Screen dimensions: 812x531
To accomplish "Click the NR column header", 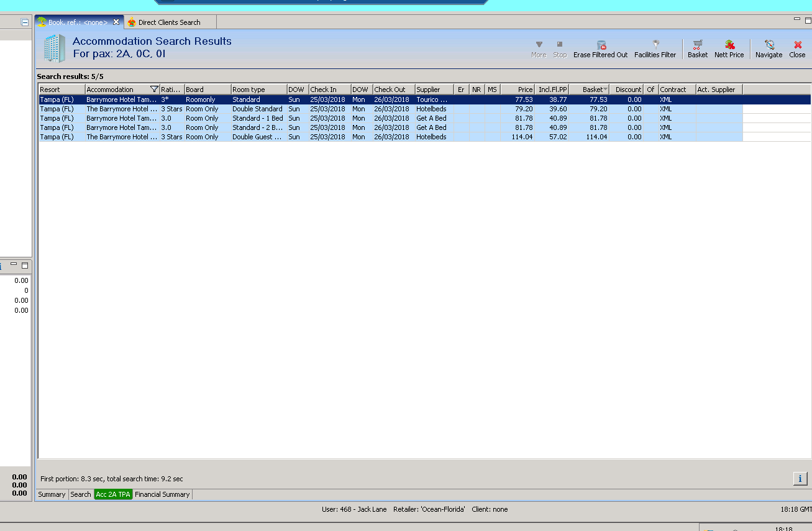I will coord(477,90).
